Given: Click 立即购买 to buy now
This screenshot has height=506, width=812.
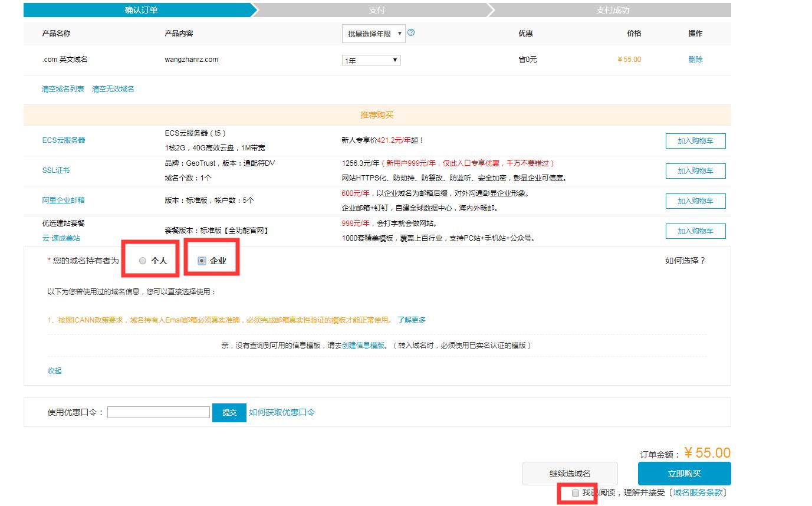Looking at the screenshot, I should (683, 473).
